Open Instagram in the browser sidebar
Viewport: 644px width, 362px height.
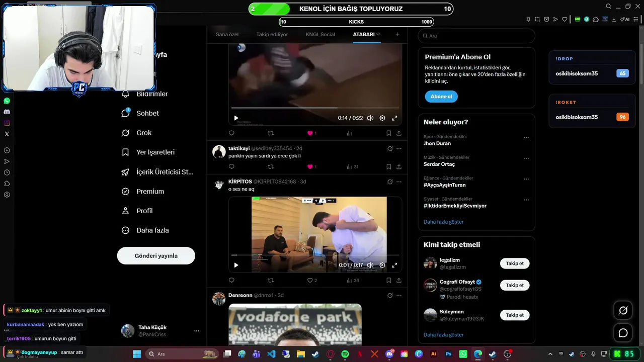pos(7,123)
